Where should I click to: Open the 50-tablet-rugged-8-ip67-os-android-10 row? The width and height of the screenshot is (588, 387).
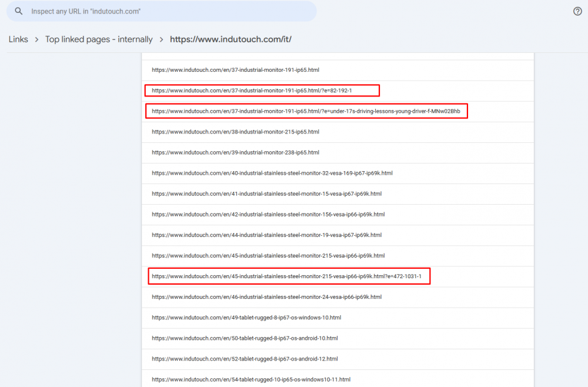[338, 338]
